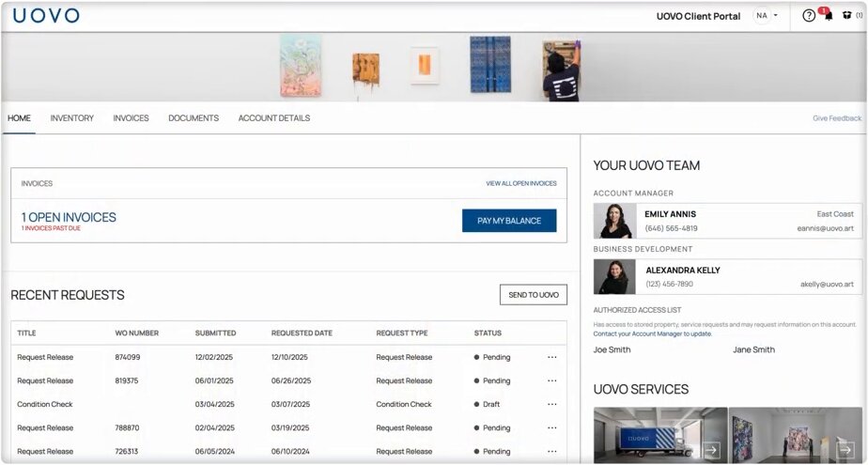Open the ACCOUNT DETAILS tab

274,118
